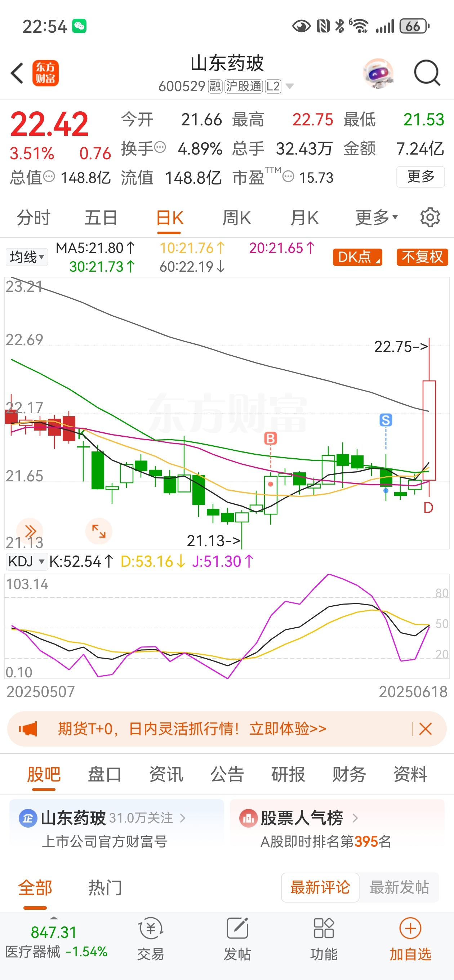Tap the 山东药玻 official account icon
The image size is (454, 980).
coord(28,818)
